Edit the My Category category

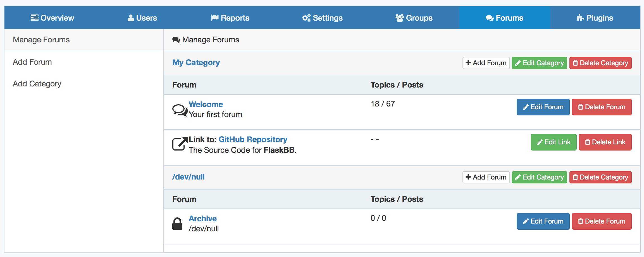click(x=539, y=63)
